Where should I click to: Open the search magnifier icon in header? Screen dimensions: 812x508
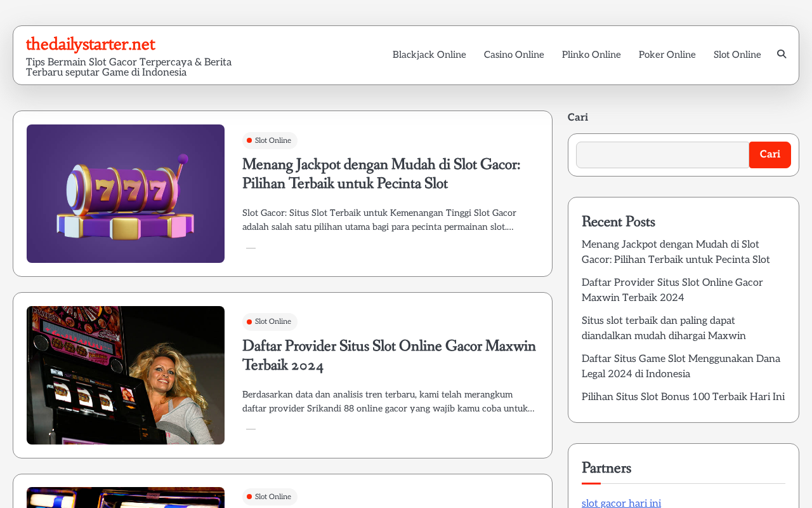click(782, 55)
